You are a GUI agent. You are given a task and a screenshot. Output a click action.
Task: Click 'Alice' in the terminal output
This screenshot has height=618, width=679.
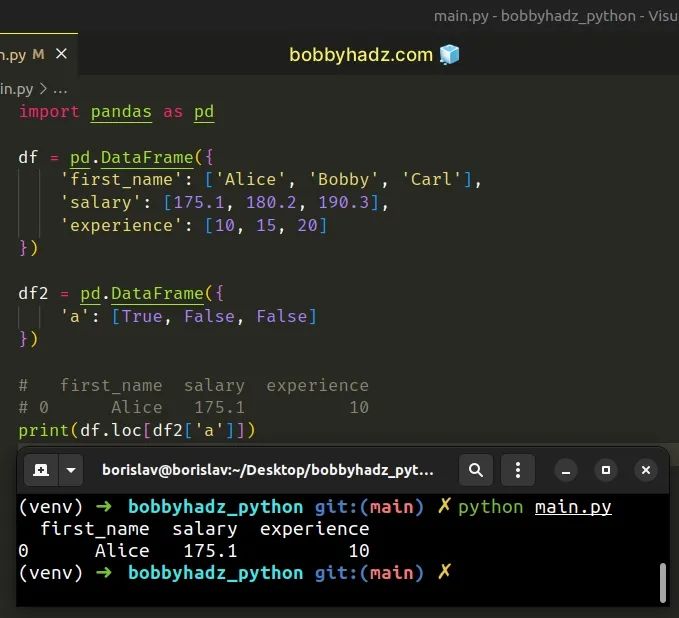click(122, 551)
